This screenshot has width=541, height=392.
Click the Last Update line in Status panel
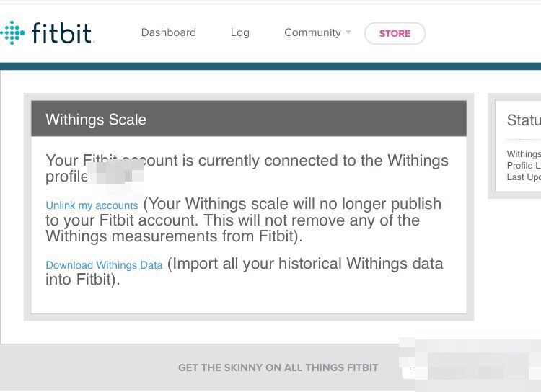524,177
